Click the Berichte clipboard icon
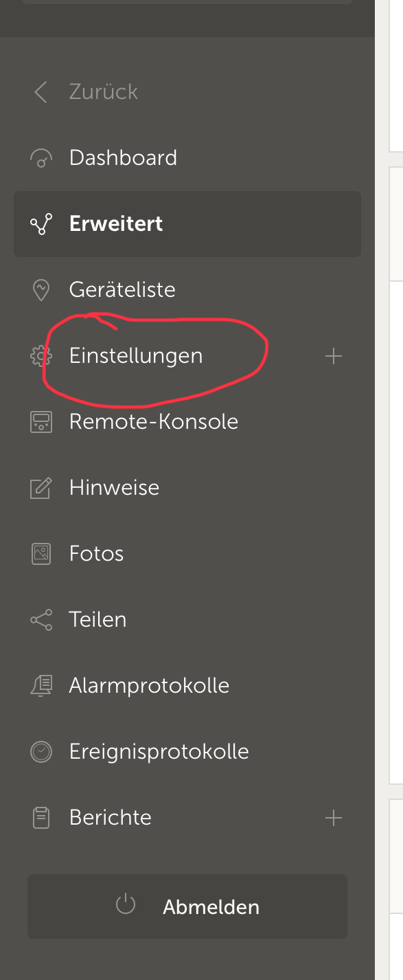Viewport: 403px width, 980px height. point(41,818)
